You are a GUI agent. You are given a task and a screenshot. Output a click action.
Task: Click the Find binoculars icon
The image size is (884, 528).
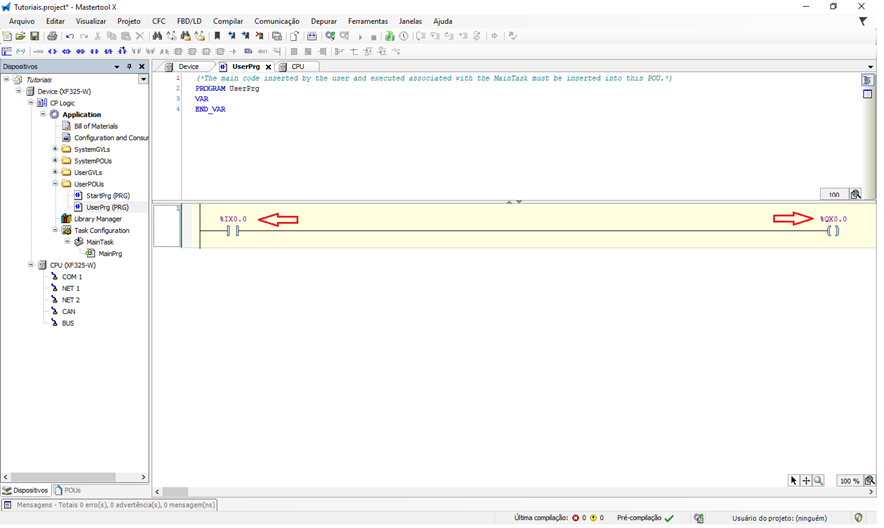pyautogui.click(x=157, y=36)
